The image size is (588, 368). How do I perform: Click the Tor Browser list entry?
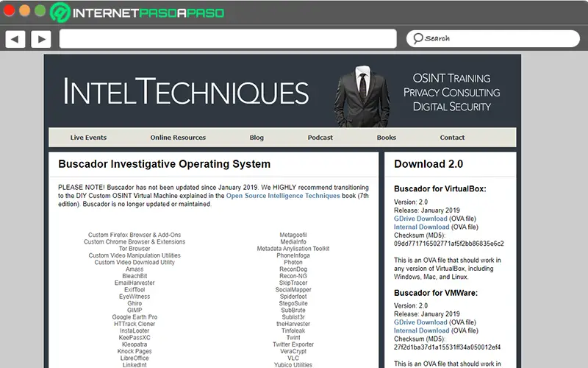coord(135,249)
